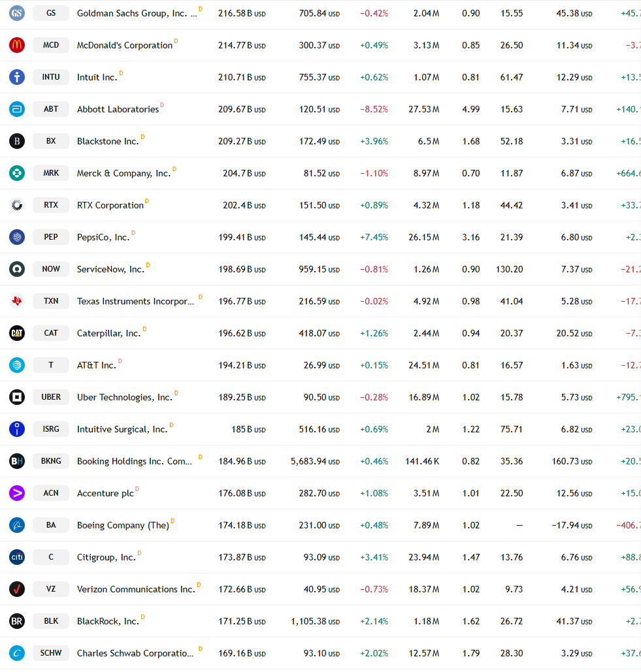Viewport: 641px width, 672px height.
Task: Go to Blackstone Inc. company page
Action: (x=108, y=142)
